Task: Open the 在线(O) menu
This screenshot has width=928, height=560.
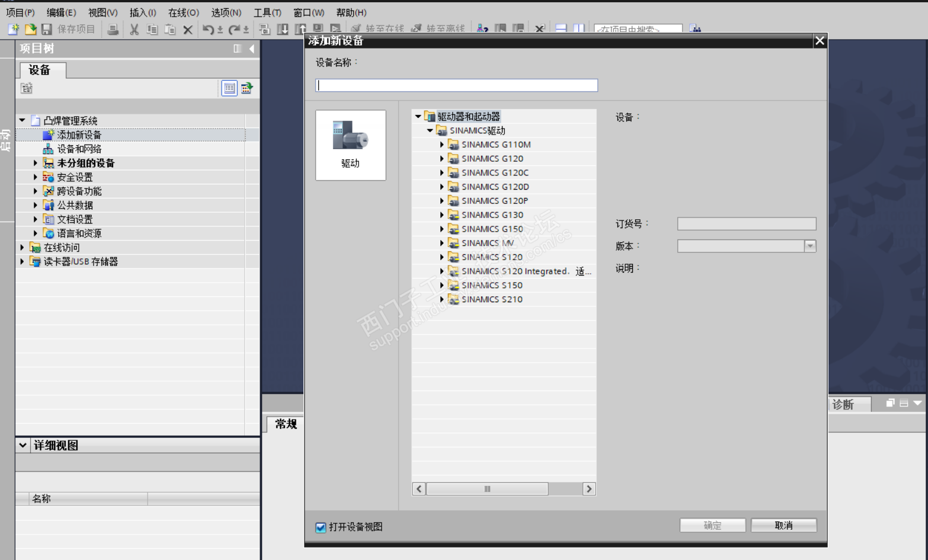Action: pyautogui.click(x=183, y=12)
